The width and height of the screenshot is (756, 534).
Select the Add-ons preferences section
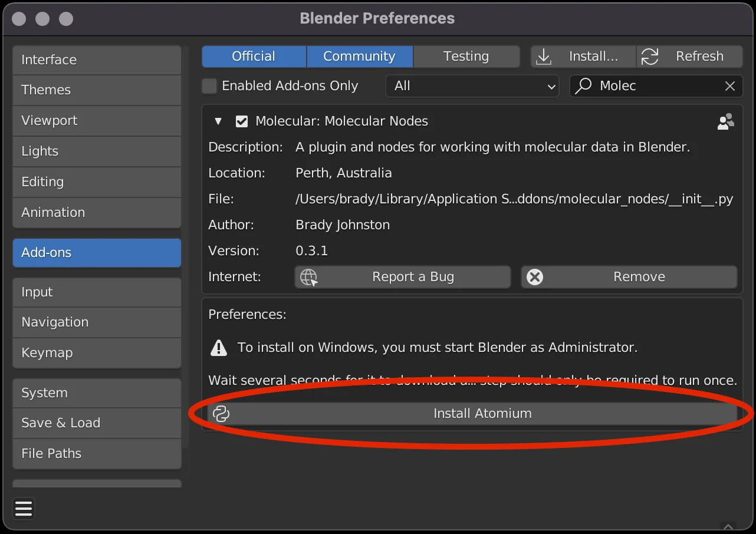pos(97,253)
